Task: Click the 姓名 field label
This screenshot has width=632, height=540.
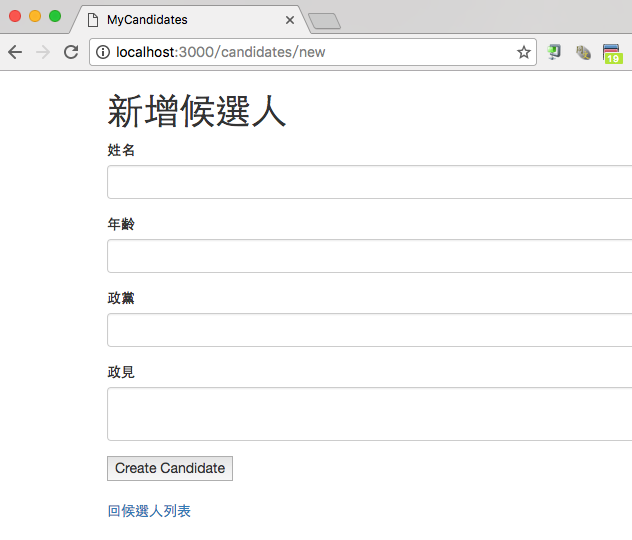Action: 121,150
